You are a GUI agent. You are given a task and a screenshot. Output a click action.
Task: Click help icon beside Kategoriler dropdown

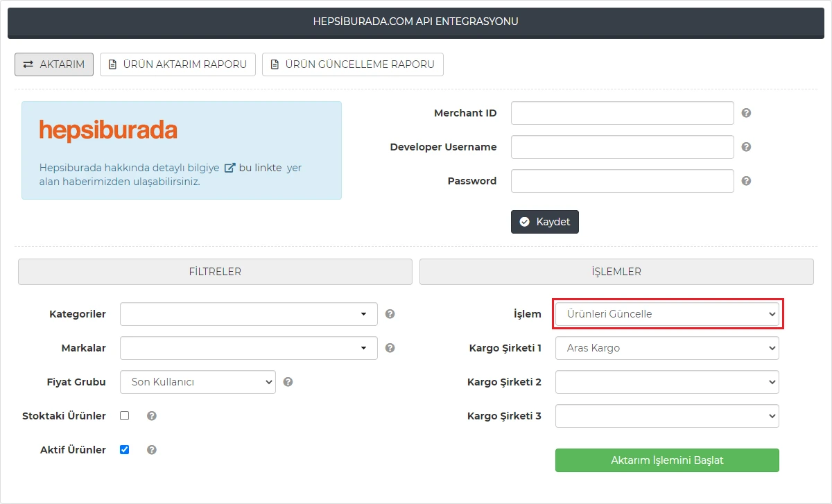(x=390, y=314)
